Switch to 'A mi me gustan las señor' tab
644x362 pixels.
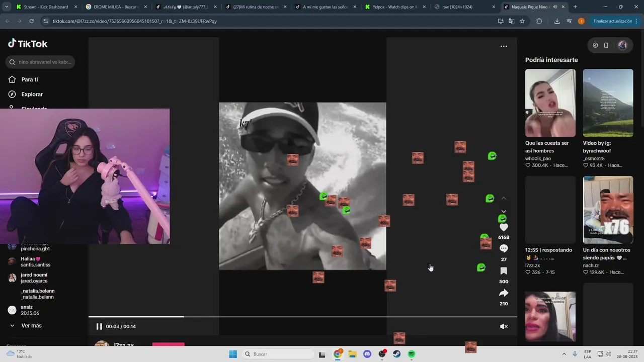click(325, 7)
